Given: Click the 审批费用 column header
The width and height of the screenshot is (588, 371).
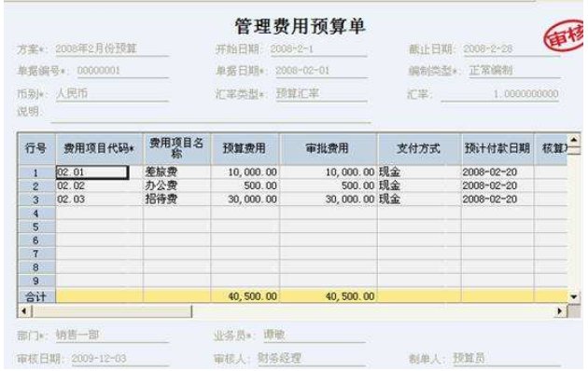Looking at the screenshot, I should 329,148.
